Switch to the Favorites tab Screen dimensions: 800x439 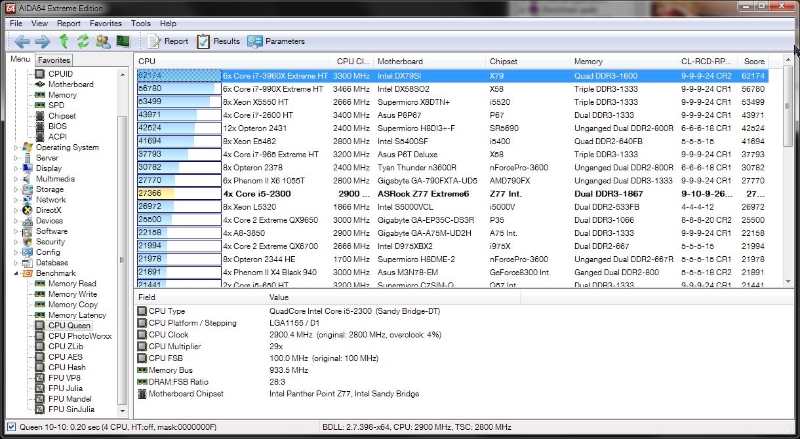point(54,60)
